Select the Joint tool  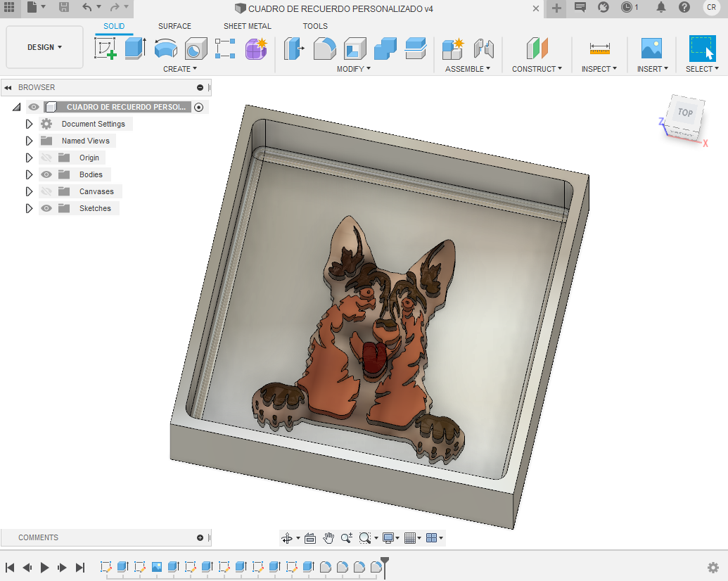[x=483, y=49]
